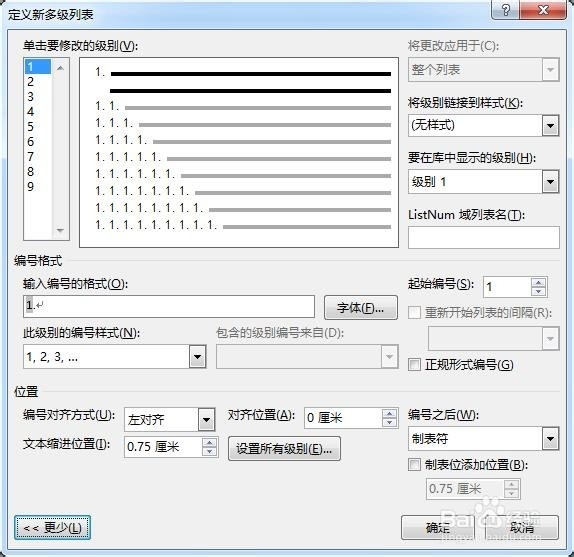Open the 将级别链接到样式 dropdown
Screen dimensions: 574x557
coord(550,126)
